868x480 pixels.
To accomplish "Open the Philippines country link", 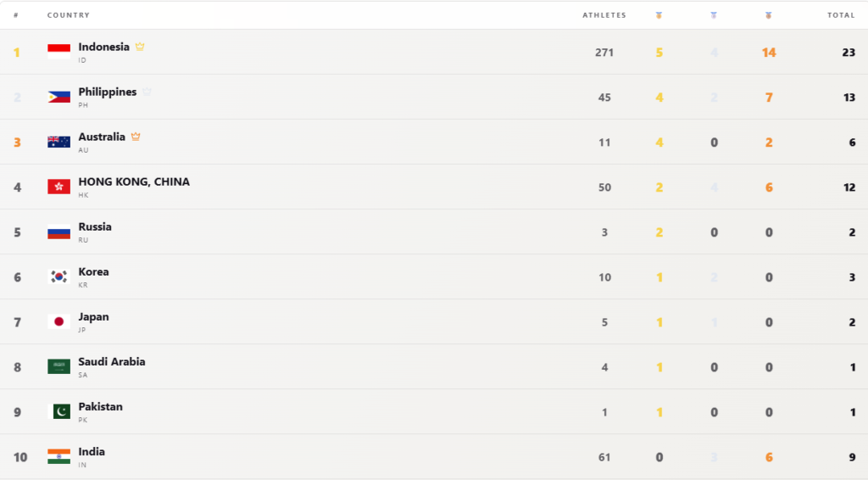I will (x=108, y=92).
